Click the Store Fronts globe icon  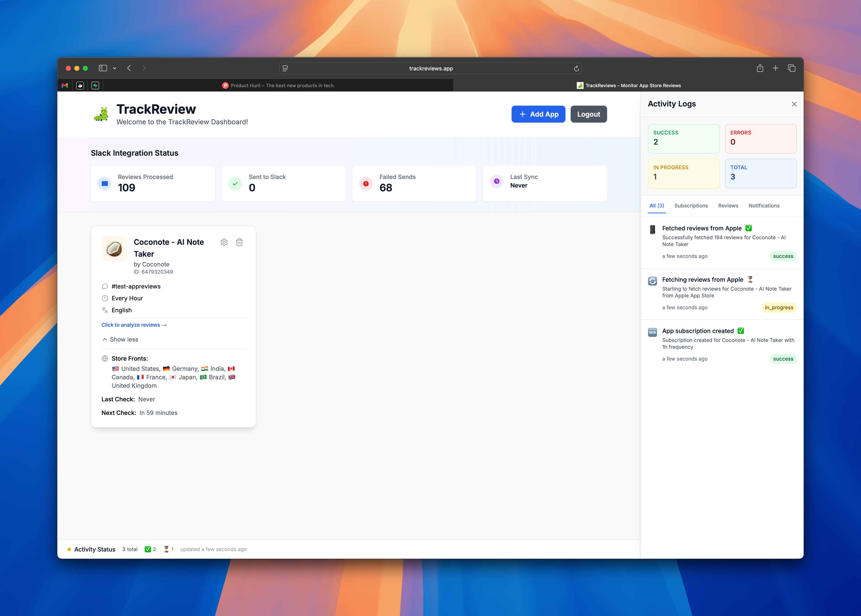click(105, 358)
